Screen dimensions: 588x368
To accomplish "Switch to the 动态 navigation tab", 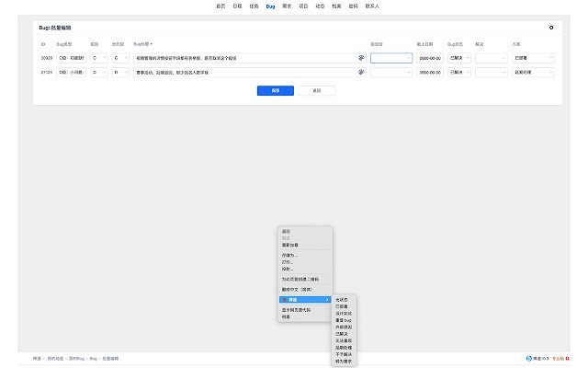I will tap(320, 6).
